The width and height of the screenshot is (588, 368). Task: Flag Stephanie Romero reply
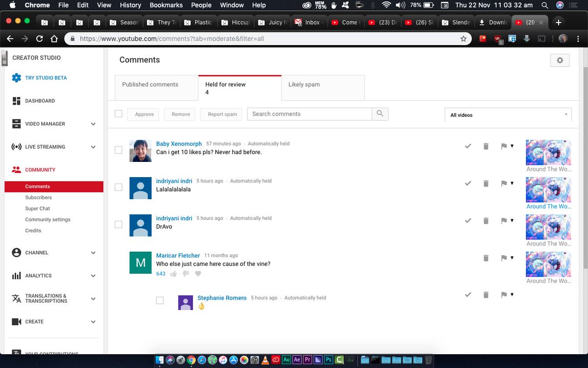point(504,295)
